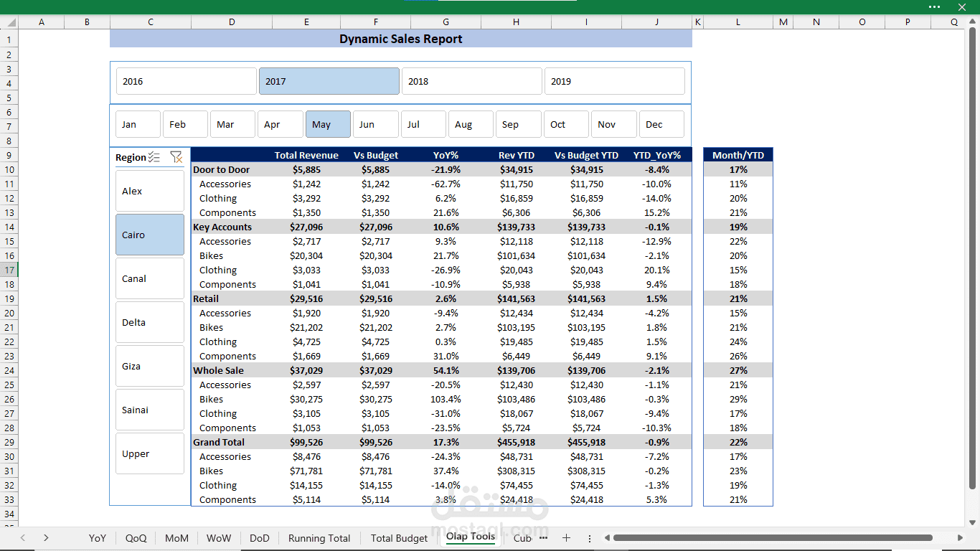Select column header E
Screen dimensions: 980x551
(x=306, y=22)
